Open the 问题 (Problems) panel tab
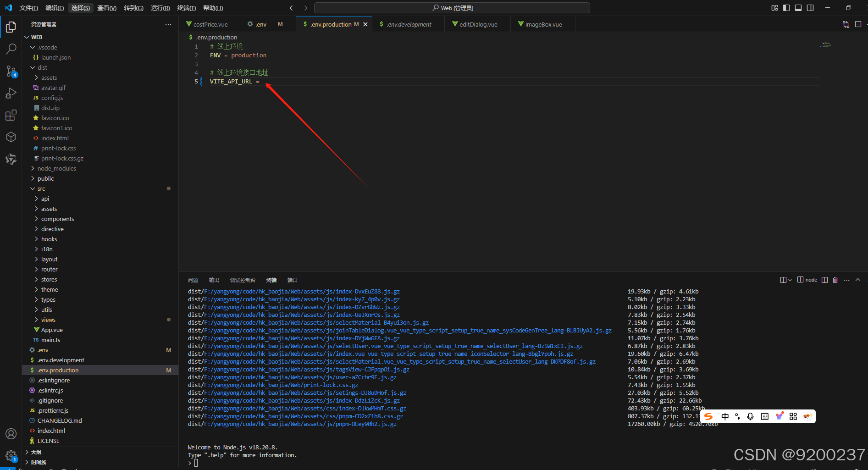The width and height of the screenshot is (868, 470). point(193,280)
